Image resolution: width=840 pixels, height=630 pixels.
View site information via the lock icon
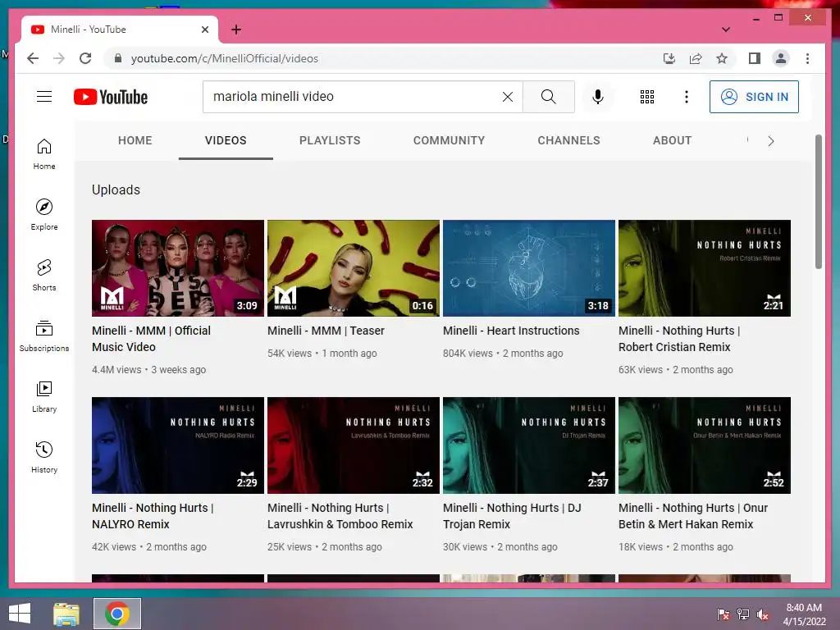118,58
